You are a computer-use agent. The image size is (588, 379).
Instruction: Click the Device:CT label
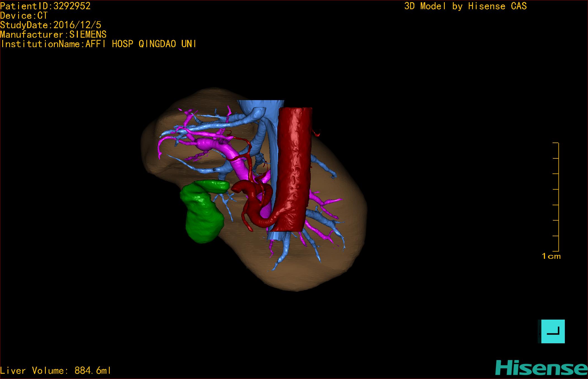click(x=24, y=16)
